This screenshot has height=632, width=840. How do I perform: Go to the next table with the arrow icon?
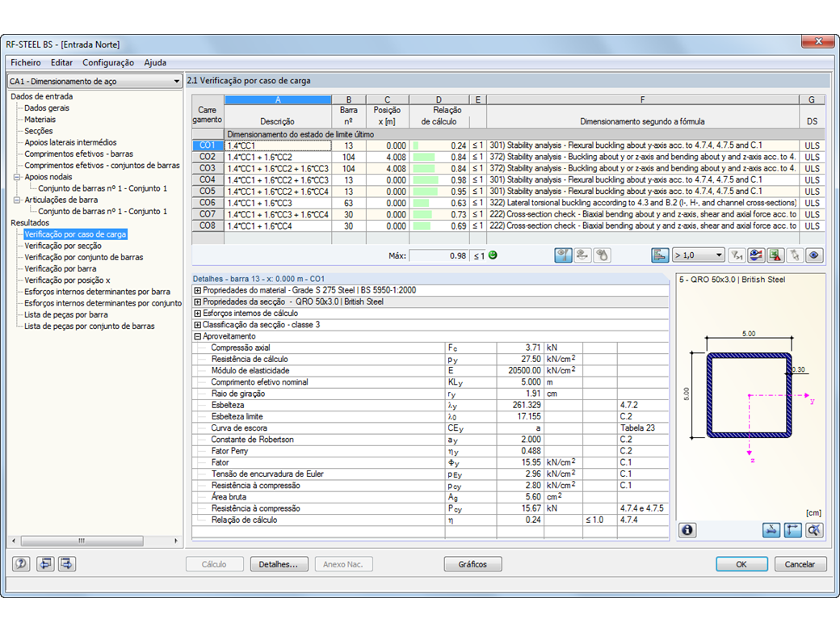click(67, 563)
